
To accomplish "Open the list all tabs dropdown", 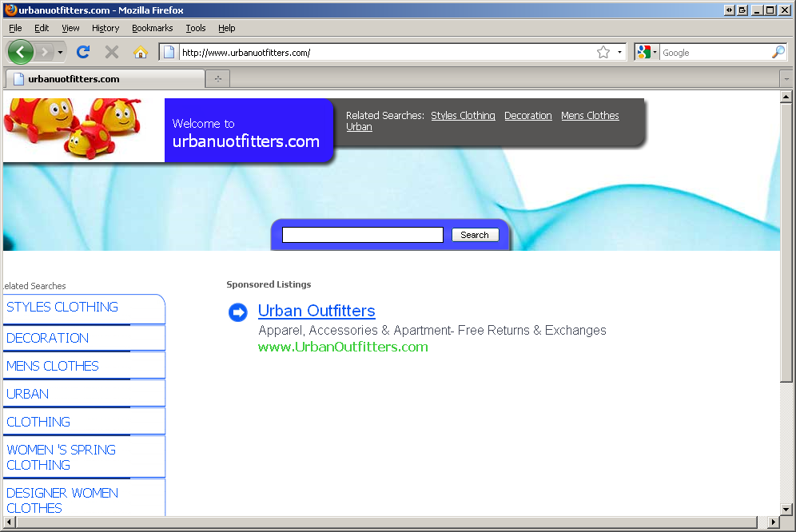I will (x=786, y=79).
